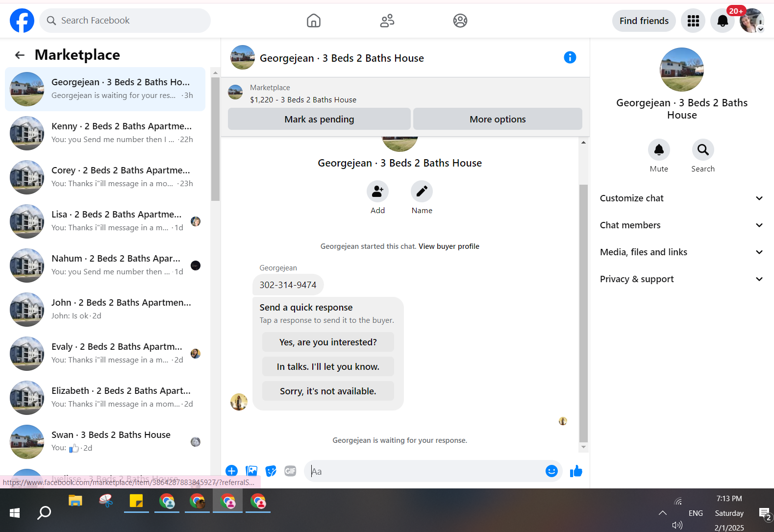This screenshot has height=532, width=774.
Task: Send 'Sorry, it's not available.' response
Action: pos(328,391)
